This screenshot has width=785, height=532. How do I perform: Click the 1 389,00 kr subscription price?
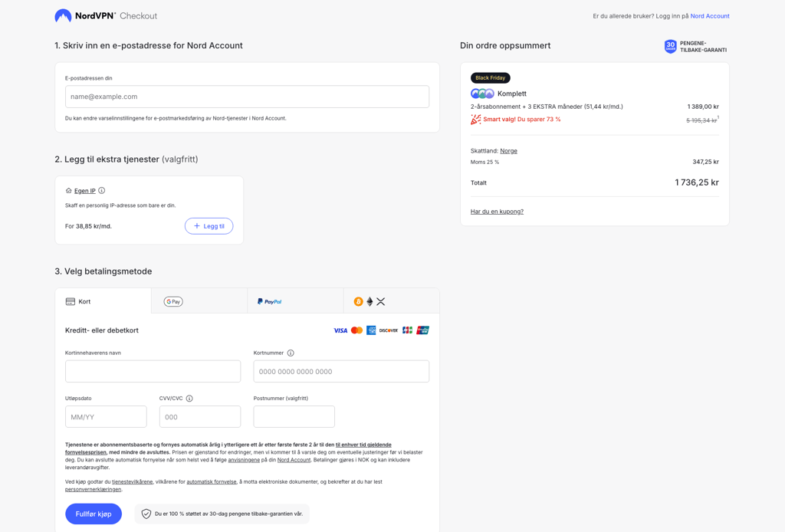click(x=703, y=107)
